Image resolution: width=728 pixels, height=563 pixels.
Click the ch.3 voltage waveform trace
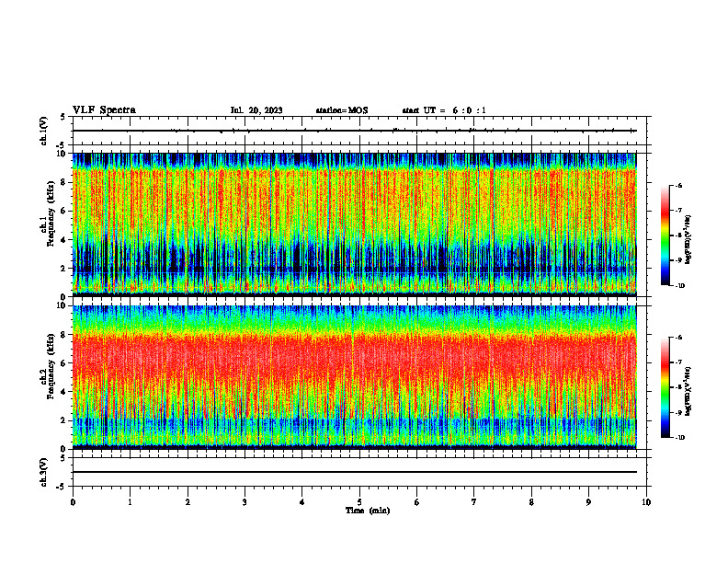(354, 472)
